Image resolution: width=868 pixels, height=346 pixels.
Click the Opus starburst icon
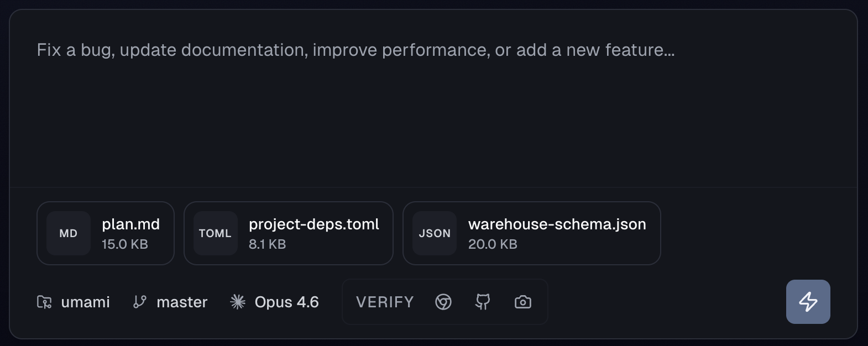tap(238, 302)
